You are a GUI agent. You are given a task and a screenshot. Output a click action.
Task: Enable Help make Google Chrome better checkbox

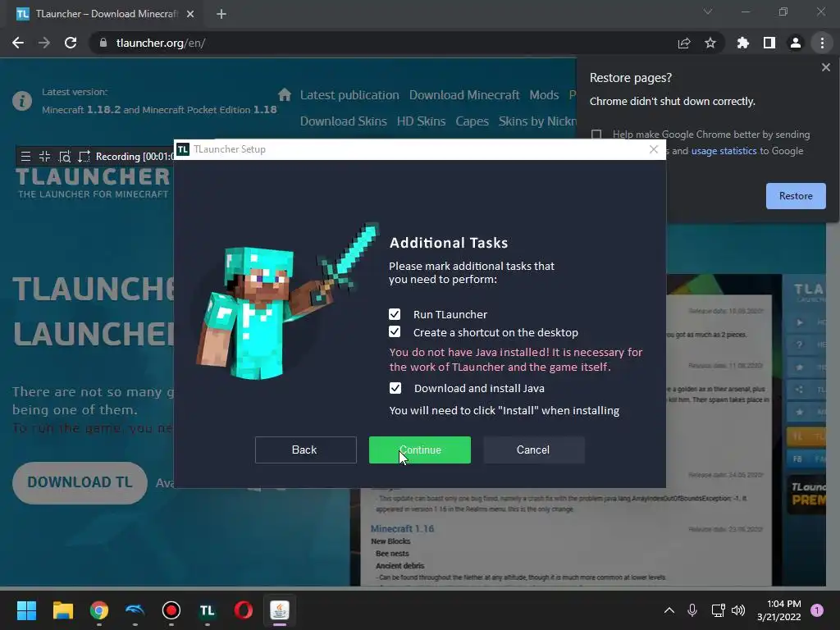(x=596, y=135)
